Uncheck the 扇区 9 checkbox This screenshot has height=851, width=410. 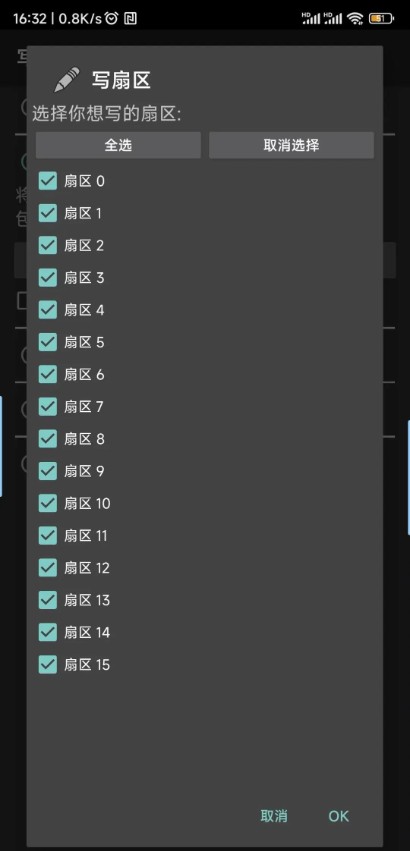tap(48, 471)
